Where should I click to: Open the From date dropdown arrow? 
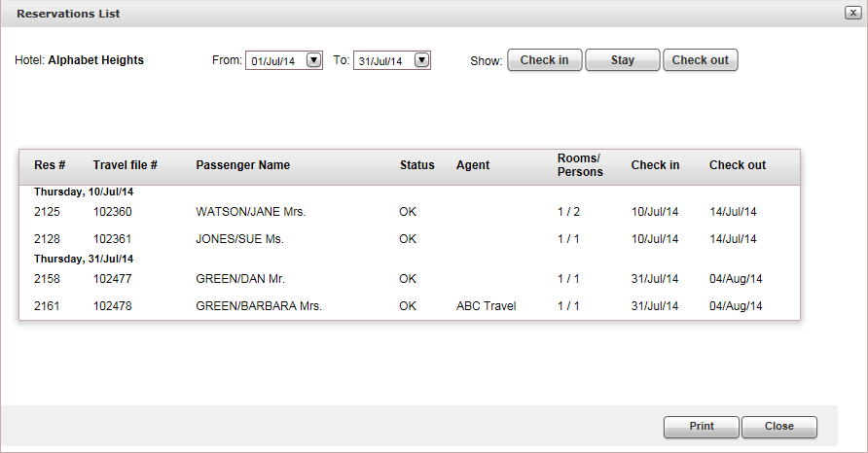point(313,60)
